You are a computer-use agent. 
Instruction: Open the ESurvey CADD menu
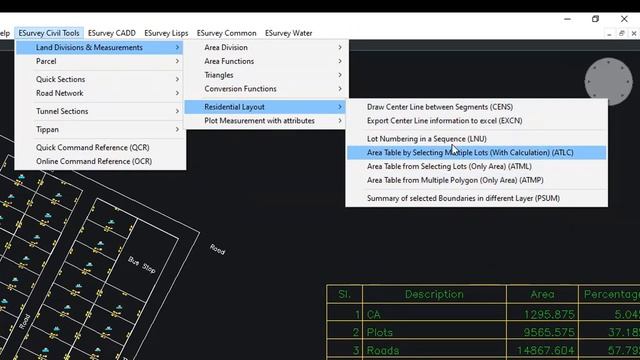pyautogui.click(x=112, y=33)
